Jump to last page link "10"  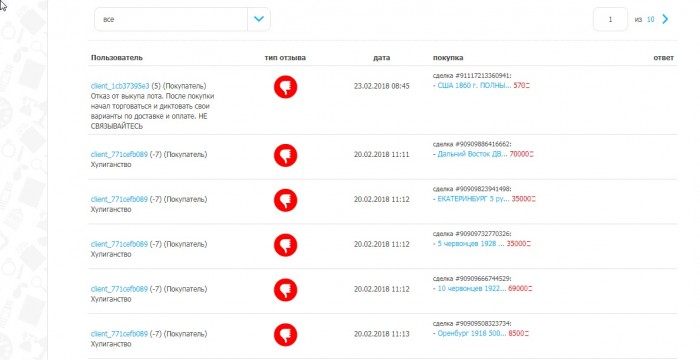(650, 19)
